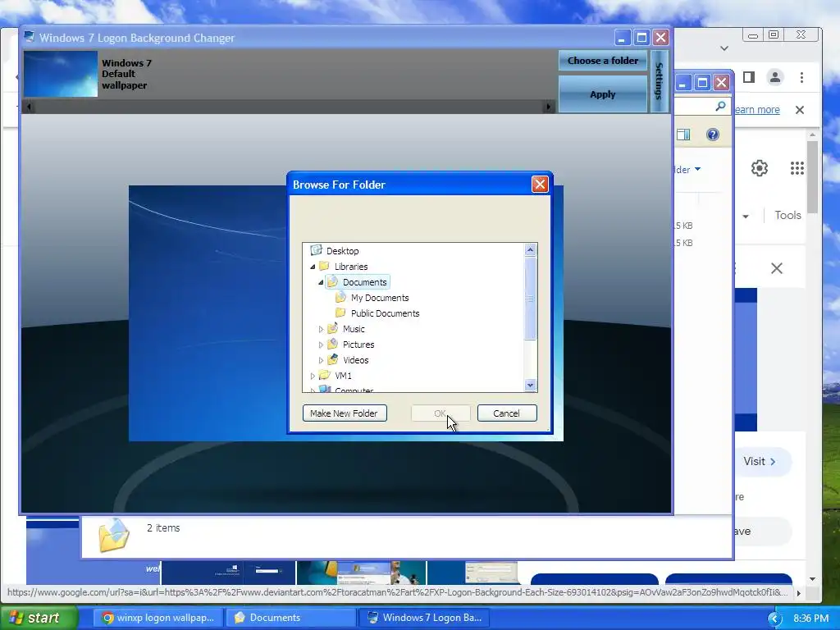Screen dimensions: 840x630
Task: Expand the Pictures tree node
Action: (x=321, y=345)
